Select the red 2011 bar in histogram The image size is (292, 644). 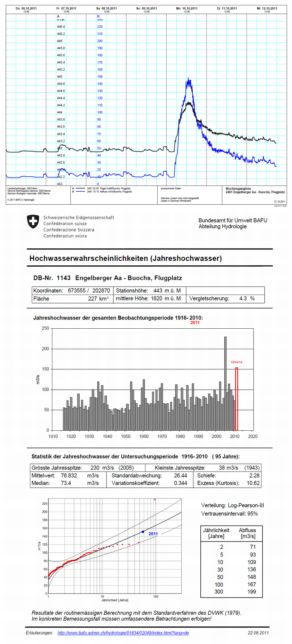click(237, 399)
